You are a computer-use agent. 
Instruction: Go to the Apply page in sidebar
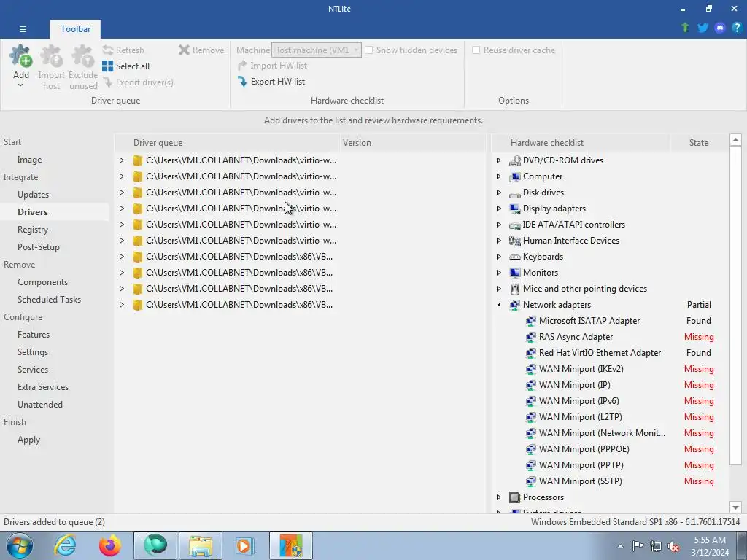pyautogui.click(x=28, y=440)
